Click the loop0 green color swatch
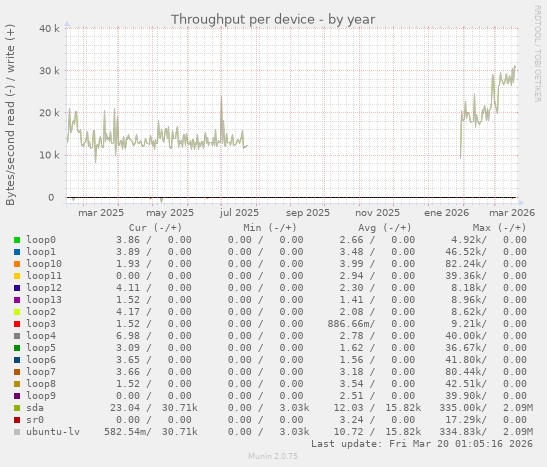This screenshot has width=547, height=467. click(17, 240)
